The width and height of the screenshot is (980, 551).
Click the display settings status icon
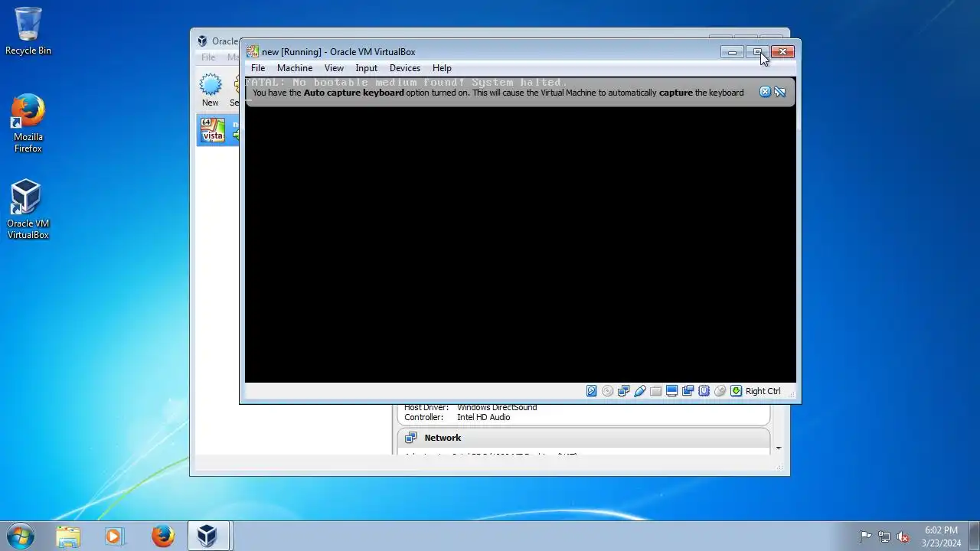coord(671,391)
